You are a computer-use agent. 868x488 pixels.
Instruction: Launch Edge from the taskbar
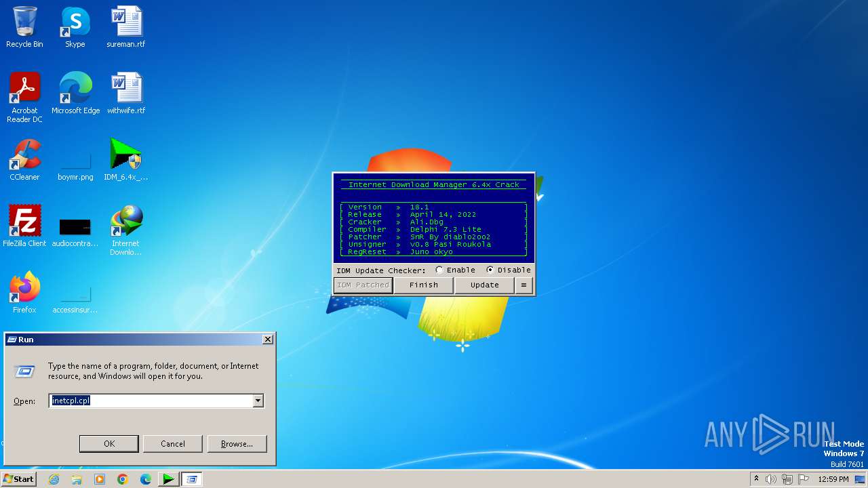click(x=146, y=479)
